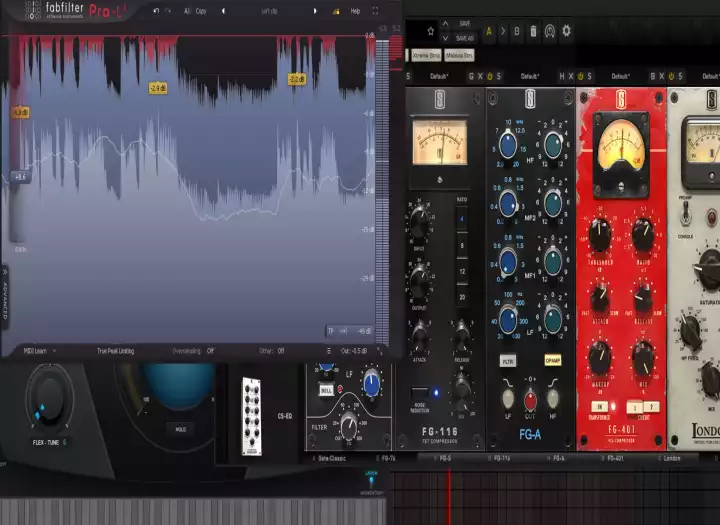The width and height of the screenshot is (720, 525).
Task: Select the Xtreme Strip preset tab
Action: 426,56
